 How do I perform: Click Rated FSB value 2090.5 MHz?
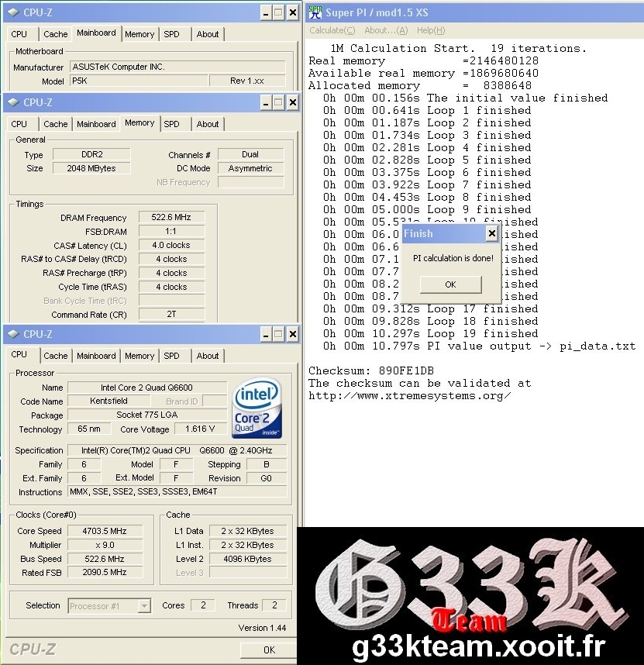tap(105, 572)
